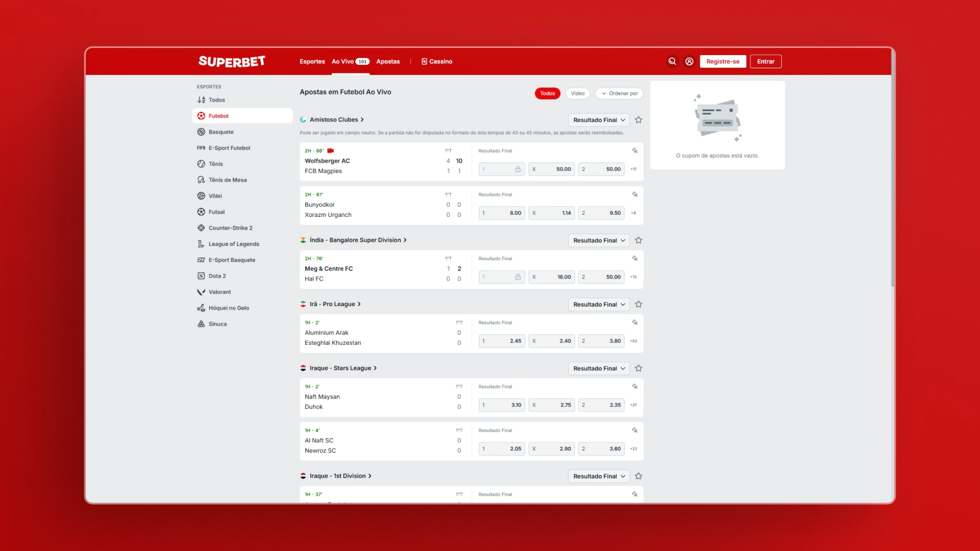Click the page vertical scrollbar
Screen dimensions: 980x551
(x=893, y=168)
